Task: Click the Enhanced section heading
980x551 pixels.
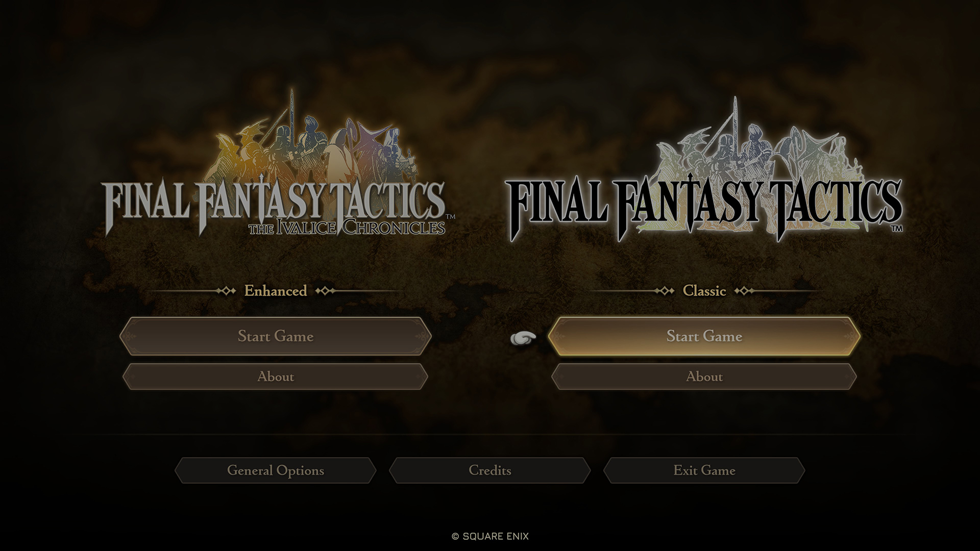Action: tap(276, 291)
